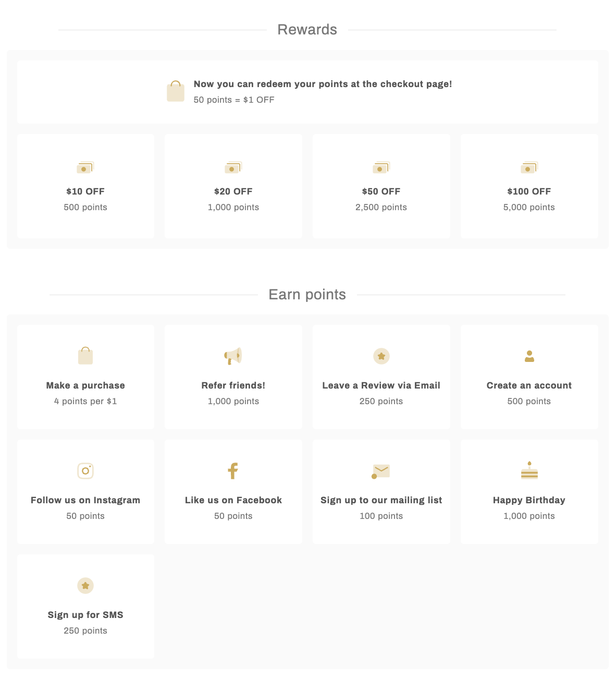Choose the Like us on Facebook title
The image size is (616, 679).
[233, 500]
